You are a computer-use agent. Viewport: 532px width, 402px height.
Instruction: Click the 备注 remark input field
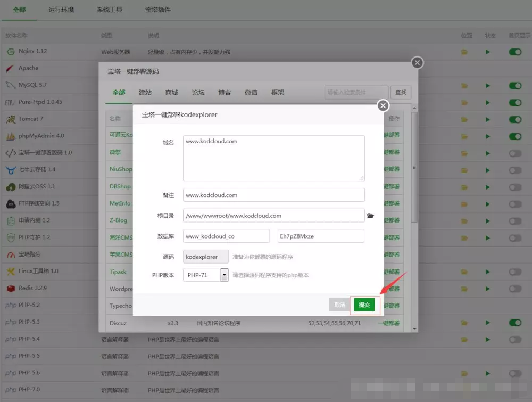click(274, 195)
